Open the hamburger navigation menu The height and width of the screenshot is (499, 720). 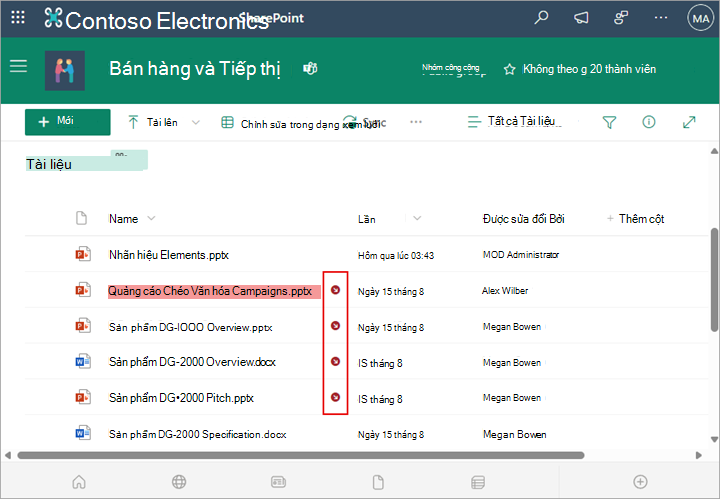pyautogui.click(x=18, y=66)
